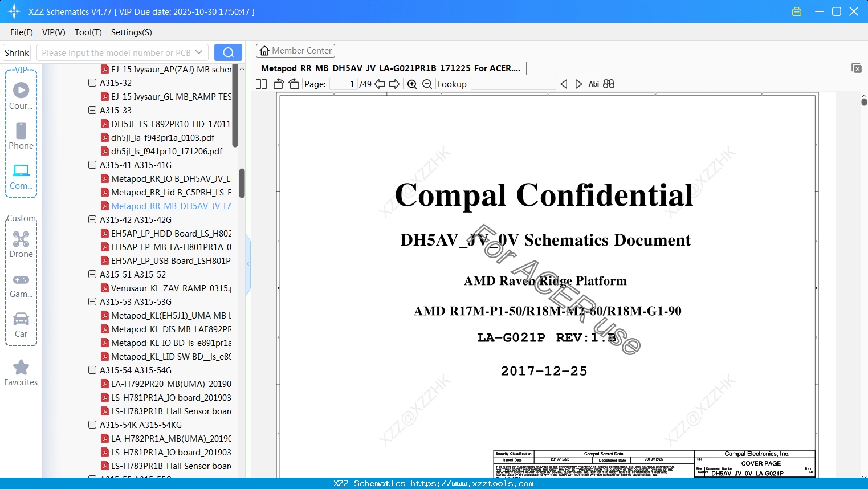Screen dimensions: 868x489
Task: Open the EJ-15 Ivysaur_GL MB_RAMP file
Action: click(166, 96)
